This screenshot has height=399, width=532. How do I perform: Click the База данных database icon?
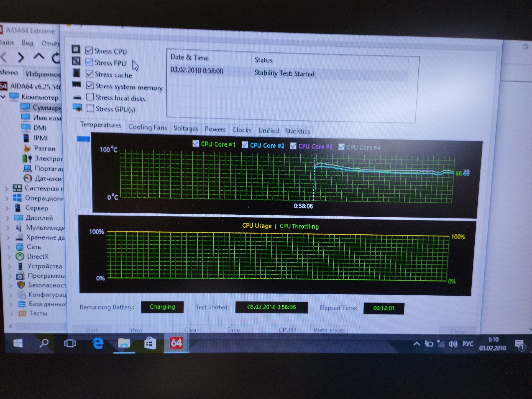(x=22, y=304)
